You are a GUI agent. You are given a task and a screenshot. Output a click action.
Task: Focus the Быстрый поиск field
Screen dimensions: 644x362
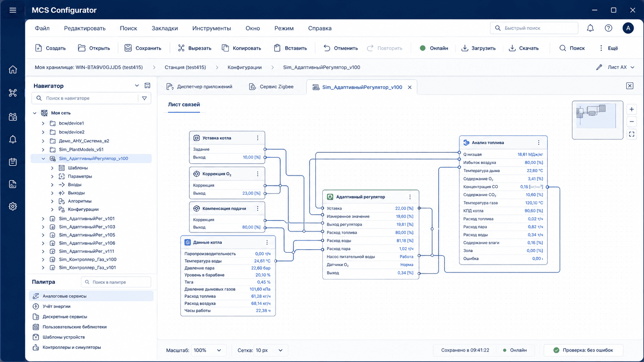534,28
